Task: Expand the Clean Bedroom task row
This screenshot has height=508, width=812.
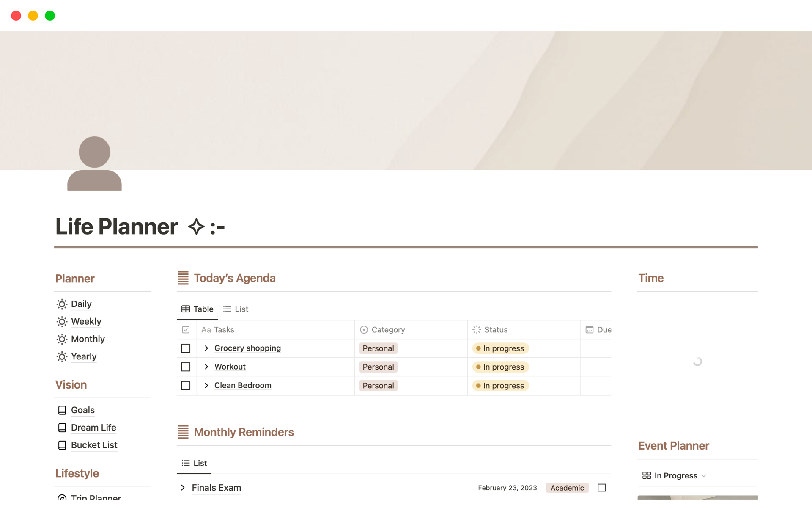Action: click(206, 386)
